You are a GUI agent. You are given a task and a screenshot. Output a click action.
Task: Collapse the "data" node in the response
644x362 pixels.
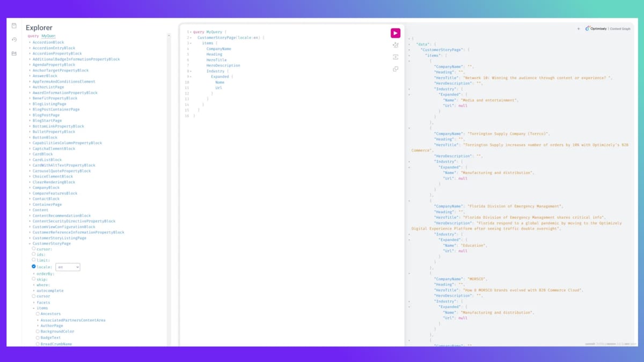[409, 44]
